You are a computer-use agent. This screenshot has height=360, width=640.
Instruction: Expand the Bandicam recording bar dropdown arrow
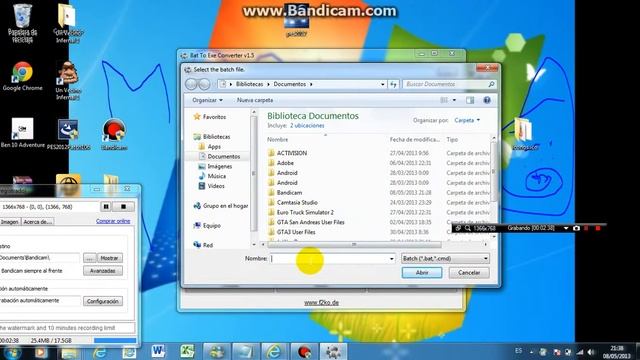[x=566, y=228]
